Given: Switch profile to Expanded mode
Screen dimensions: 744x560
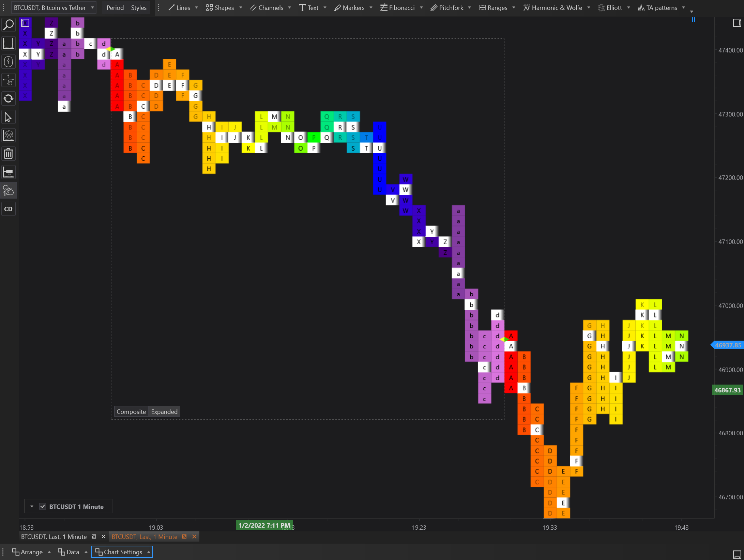Looking at the screenshot, I should (x=164, y=411).
